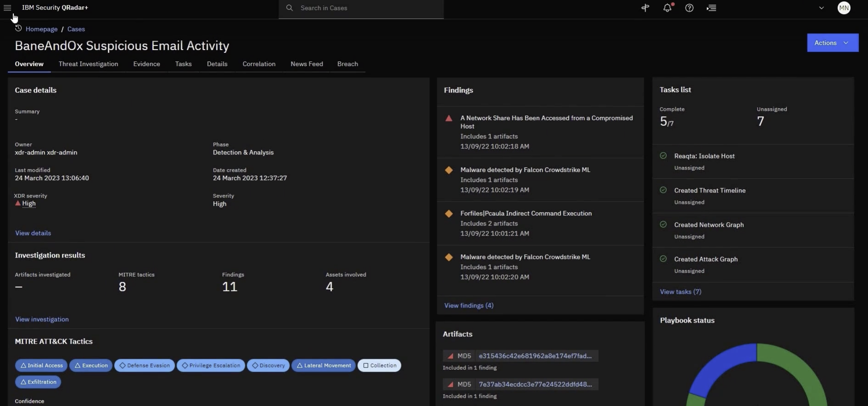Open the View tasks (7) link
The width and height of the screenshot is (868, 406).
pyautogui.click(x=680, y=291)
